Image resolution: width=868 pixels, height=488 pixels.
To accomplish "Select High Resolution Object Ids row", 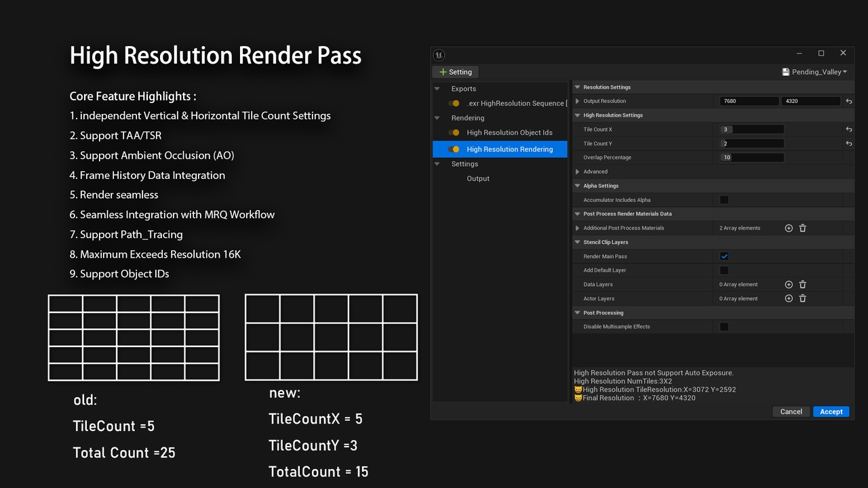I will coord(500,133).
